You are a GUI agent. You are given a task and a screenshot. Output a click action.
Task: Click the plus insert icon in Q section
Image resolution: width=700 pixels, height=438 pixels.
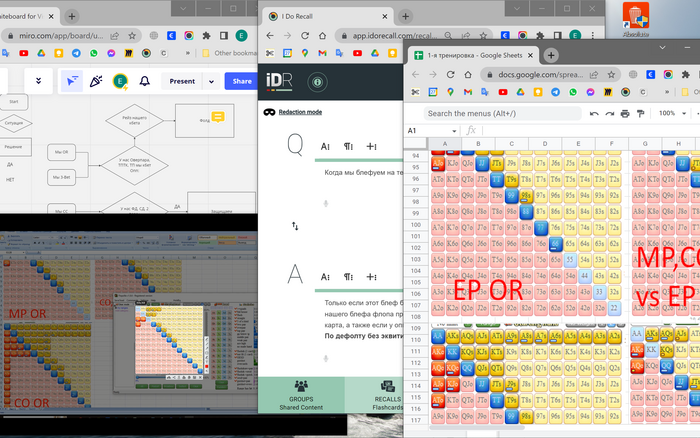[x=371, y=146]
